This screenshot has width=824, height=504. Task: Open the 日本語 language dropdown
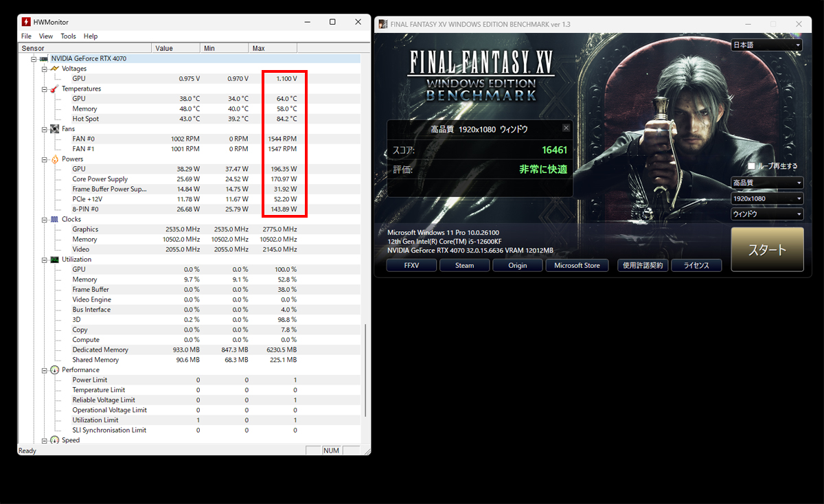tap(766, 45)
